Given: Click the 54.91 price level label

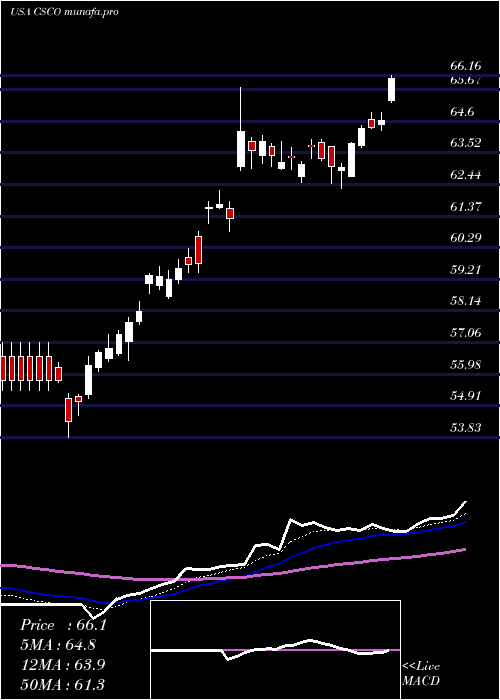Looking at the screenshot, I should [466, 396].
